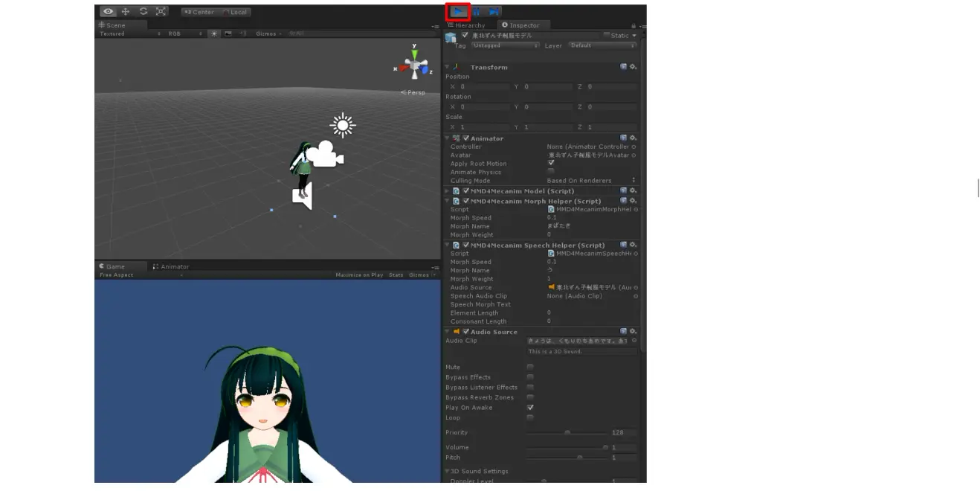Open Animator component help book icon
Screen dimensions: 980x491
point(624,138)
